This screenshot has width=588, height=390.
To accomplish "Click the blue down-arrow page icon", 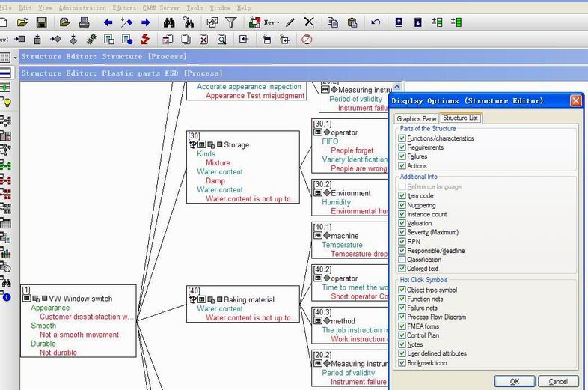I will coord(417,22).
